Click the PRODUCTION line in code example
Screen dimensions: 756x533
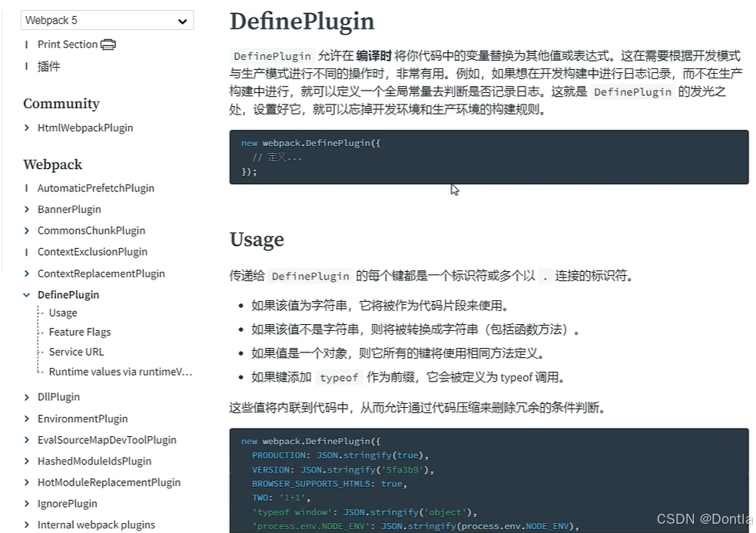(340, 455)
